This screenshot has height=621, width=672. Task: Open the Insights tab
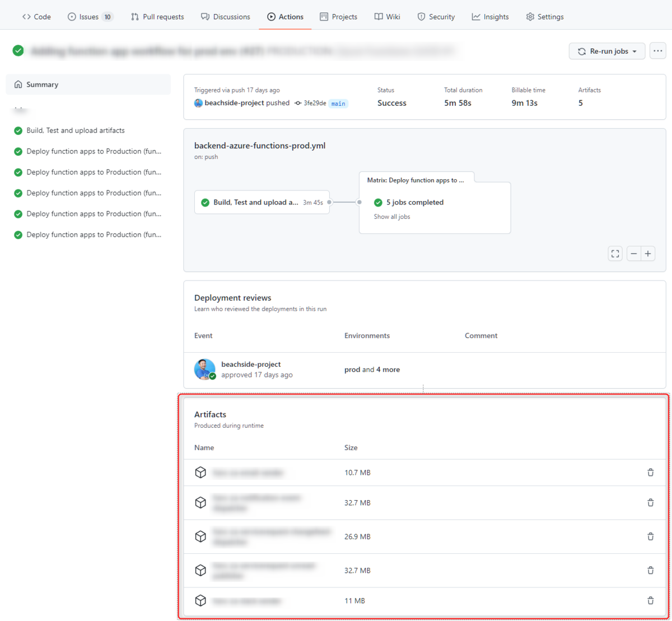(x=490, y=17)
